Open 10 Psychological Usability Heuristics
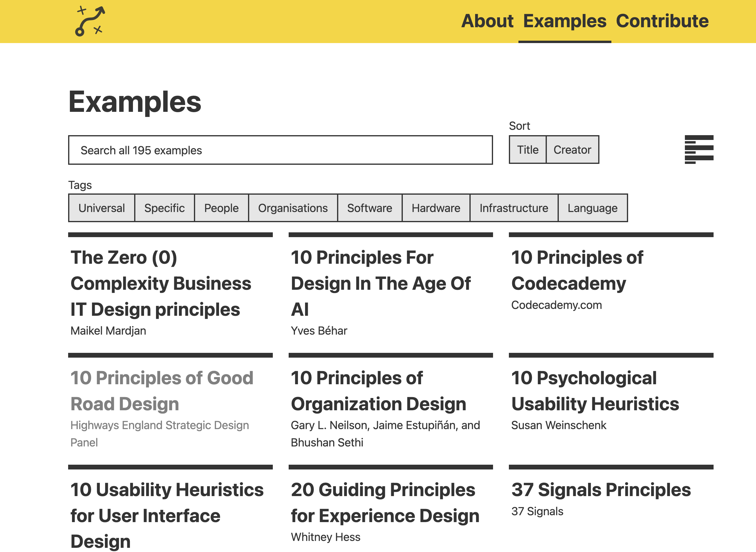This screenshot has height=552, width=756. coord(595,391)
